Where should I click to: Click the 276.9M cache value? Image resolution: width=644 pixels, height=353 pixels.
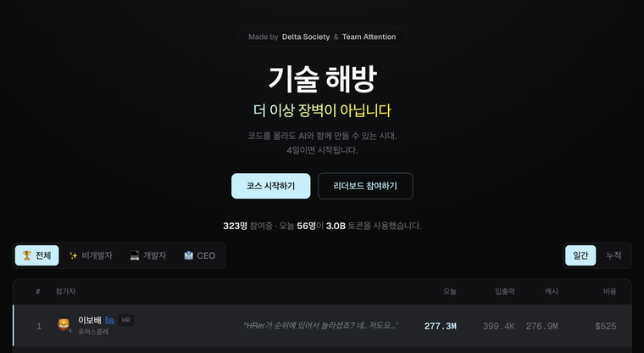pos(541,326)
